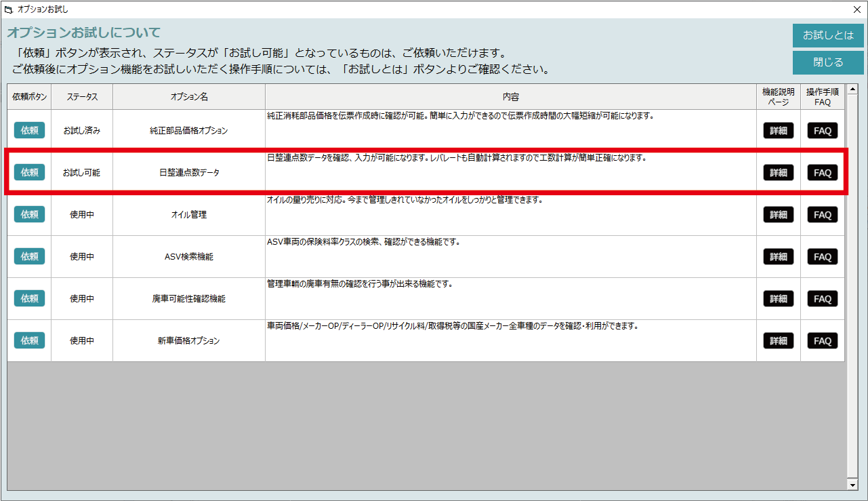Open 詳細 page for 新車価格オプション

tap(779, 341)
